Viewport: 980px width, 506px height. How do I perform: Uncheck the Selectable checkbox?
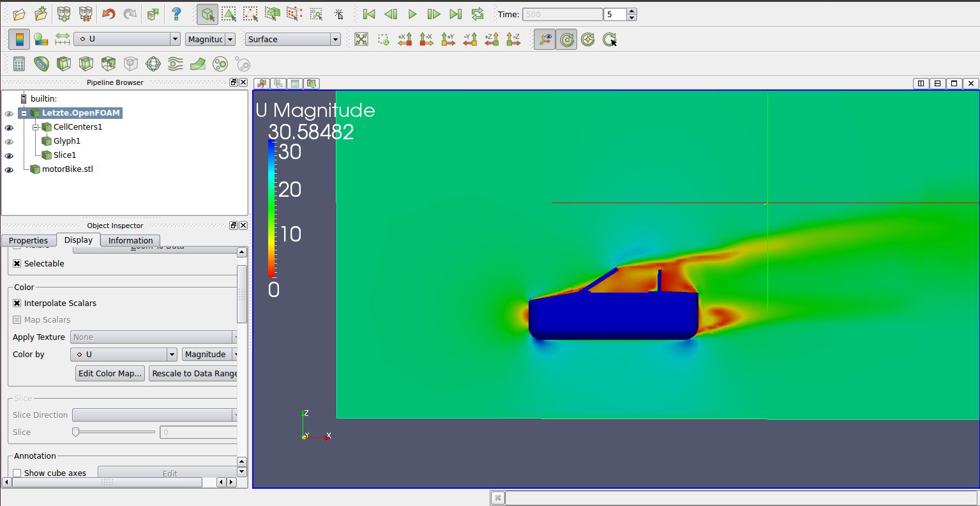click(17, 264)
